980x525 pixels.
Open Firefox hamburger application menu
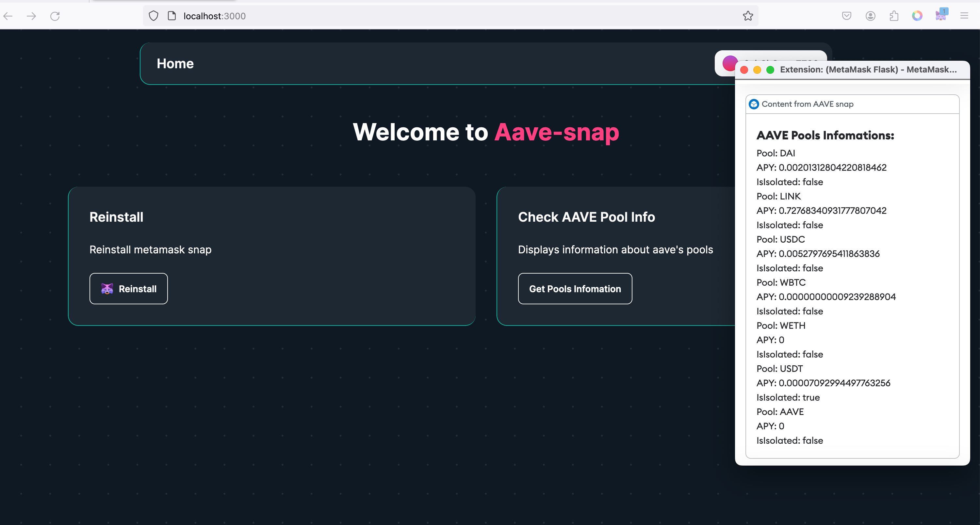click(x=964, y=16)
